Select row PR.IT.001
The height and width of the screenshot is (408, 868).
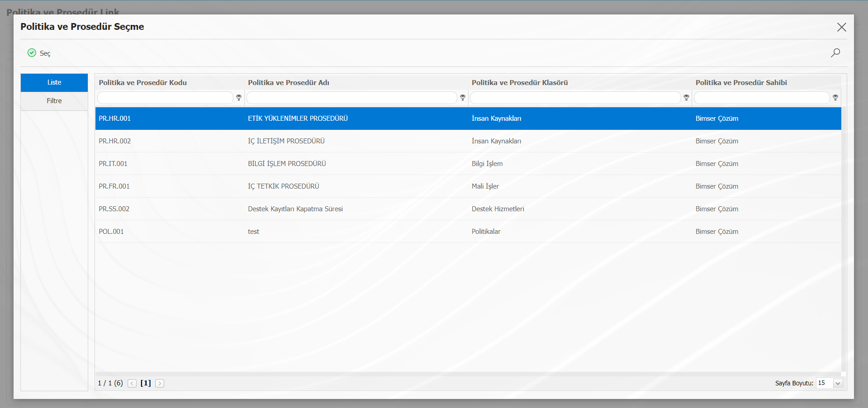pos(468,164)
